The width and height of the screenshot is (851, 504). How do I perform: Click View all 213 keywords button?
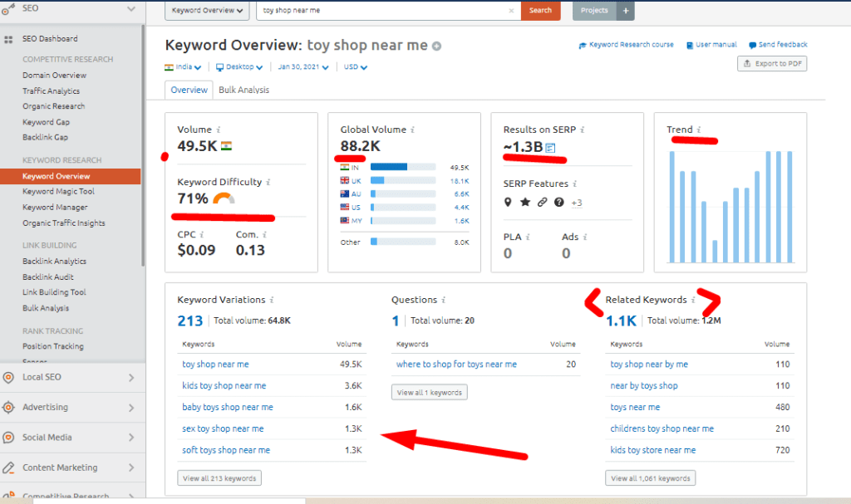point(219,478)
